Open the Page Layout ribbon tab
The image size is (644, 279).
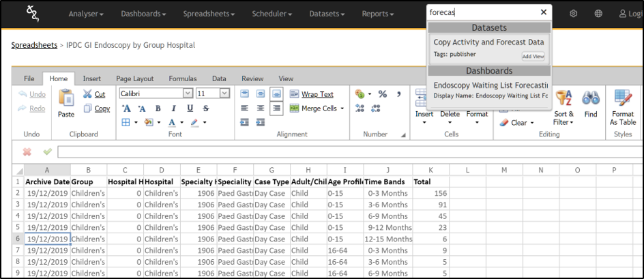coord(134,78)
